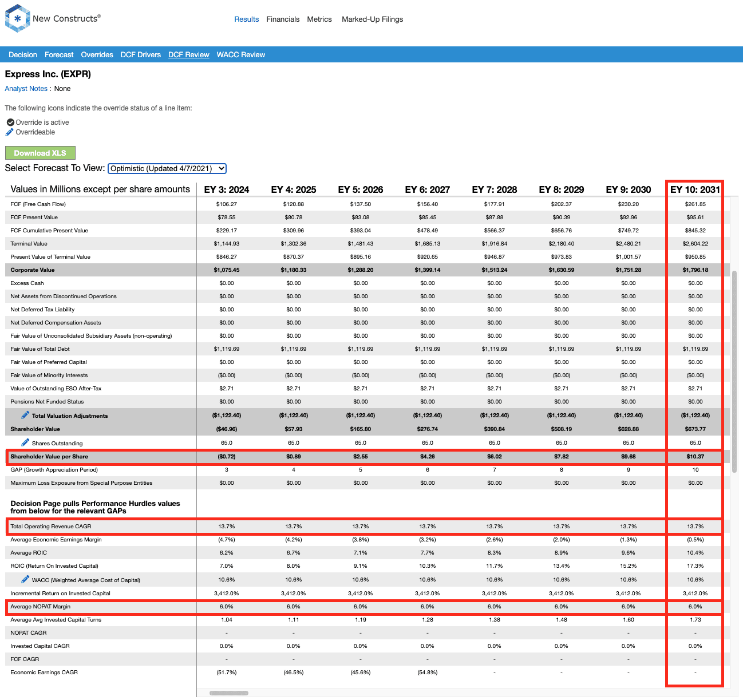Click the Override is active checkmark icon
Image resolution: width=743 pixels, height=700 pixels.
point(10,122)
